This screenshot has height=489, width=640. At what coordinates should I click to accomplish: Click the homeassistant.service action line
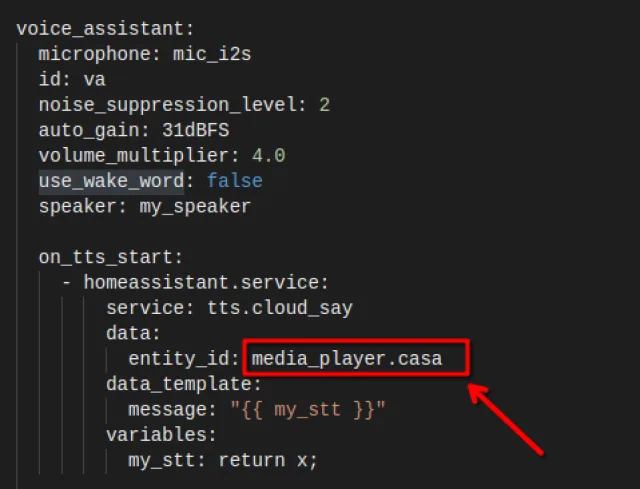click(x=206, y=283)
